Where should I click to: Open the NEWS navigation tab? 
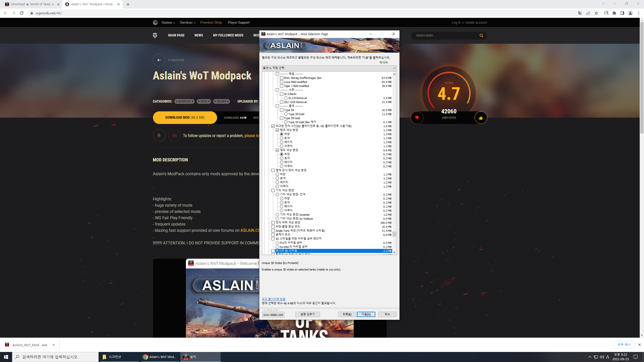point(198,35)
